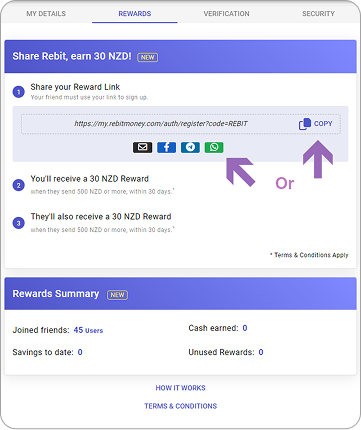Click NEW badge beside Share Rebit heading

(148, 57)
